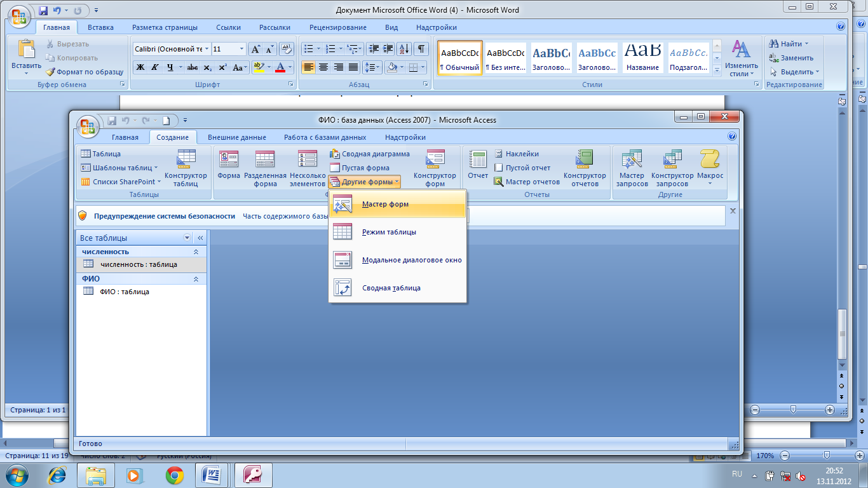Launch Мастер отчетов in Access

pos(527,182)
